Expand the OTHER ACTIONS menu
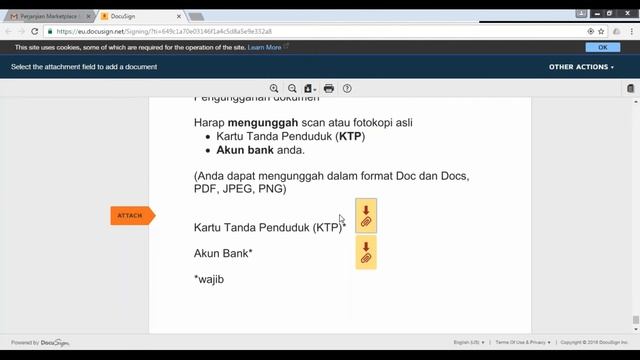The height and width of the screenshot is (360, 640). point(581,67)
